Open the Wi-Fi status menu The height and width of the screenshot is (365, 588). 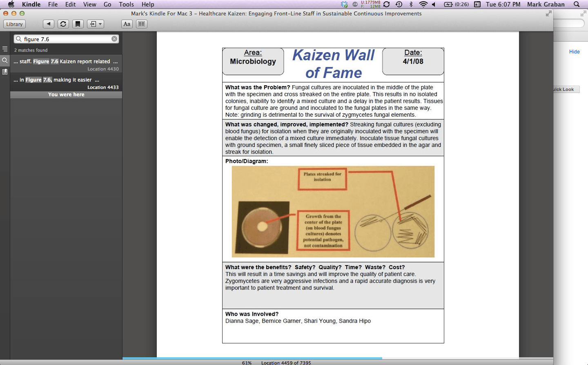423,4
